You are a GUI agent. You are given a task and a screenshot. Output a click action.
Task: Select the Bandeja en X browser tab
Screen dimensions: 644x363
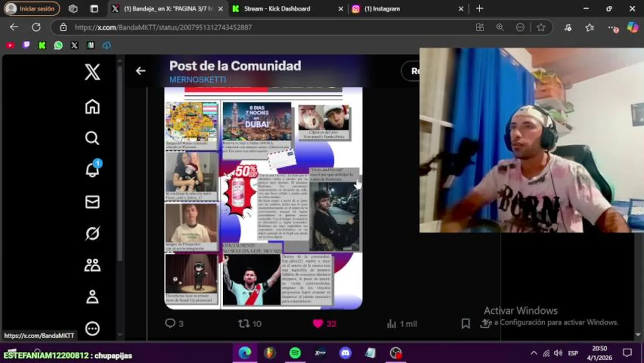click(x=168, y=9)
